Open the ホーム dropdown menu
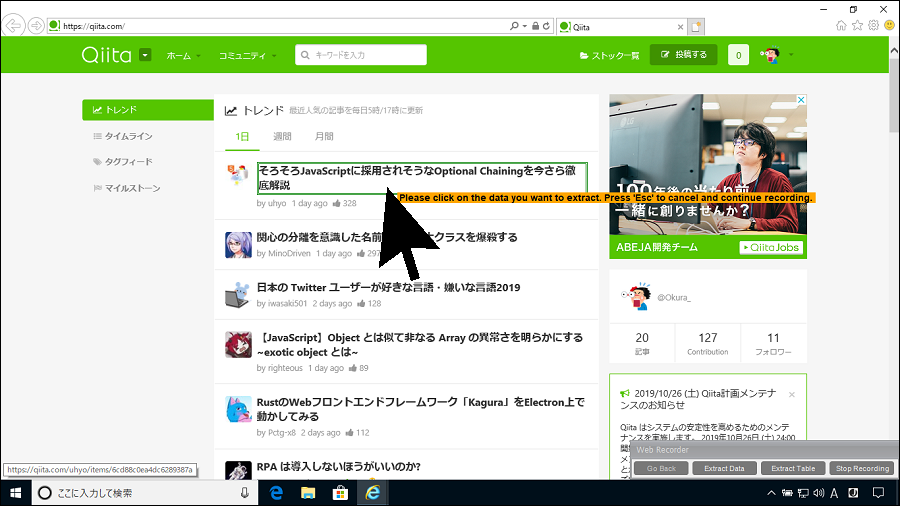This screenshot has width=900, height=506. click(183, 56)
